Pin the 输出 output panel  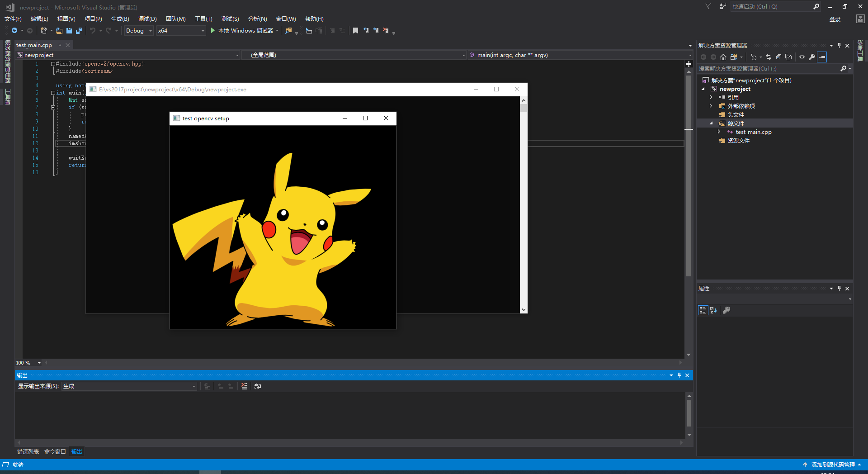[679, 375]
